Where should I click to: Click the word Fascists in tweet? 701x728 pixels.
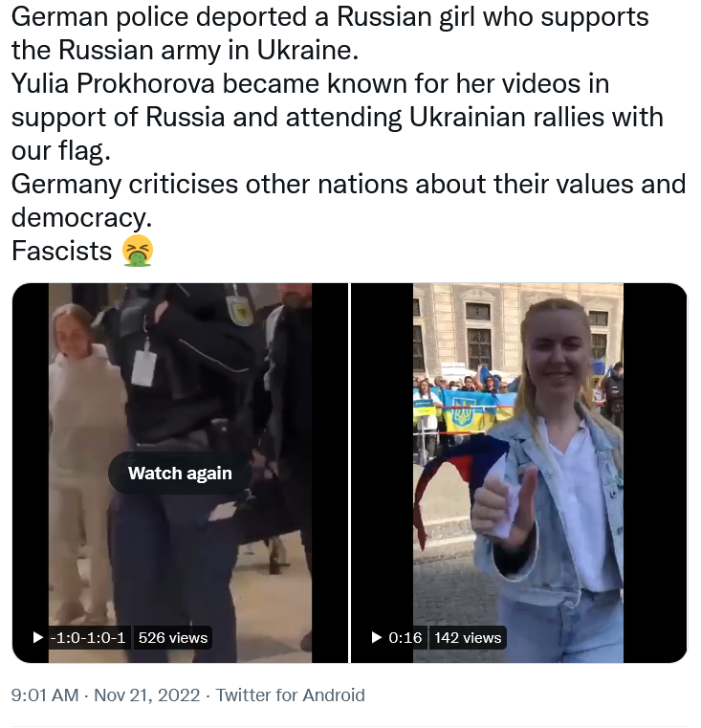tap(62, 252)
